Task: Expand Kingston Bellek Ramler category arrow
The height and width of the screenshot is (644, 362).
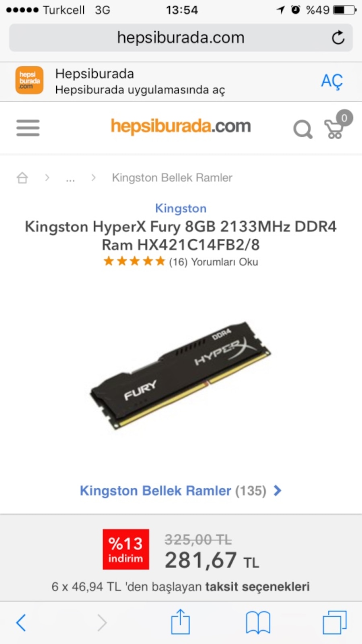Action: [x=278, y=491]
